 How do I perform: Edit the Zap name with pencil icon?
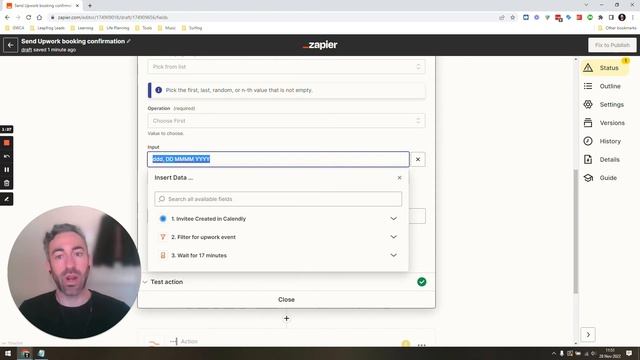click(x=129, y=41)
